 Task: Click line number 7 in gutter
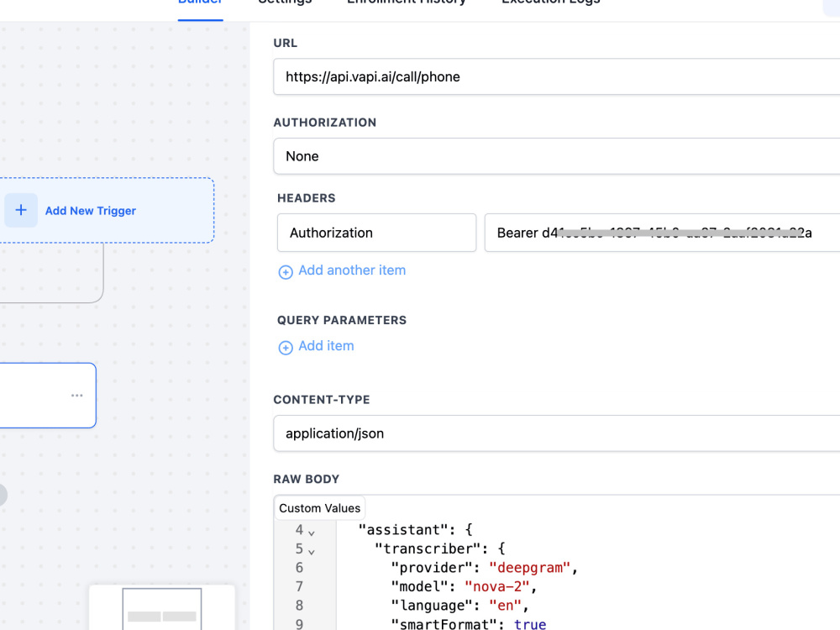(300, 586)
